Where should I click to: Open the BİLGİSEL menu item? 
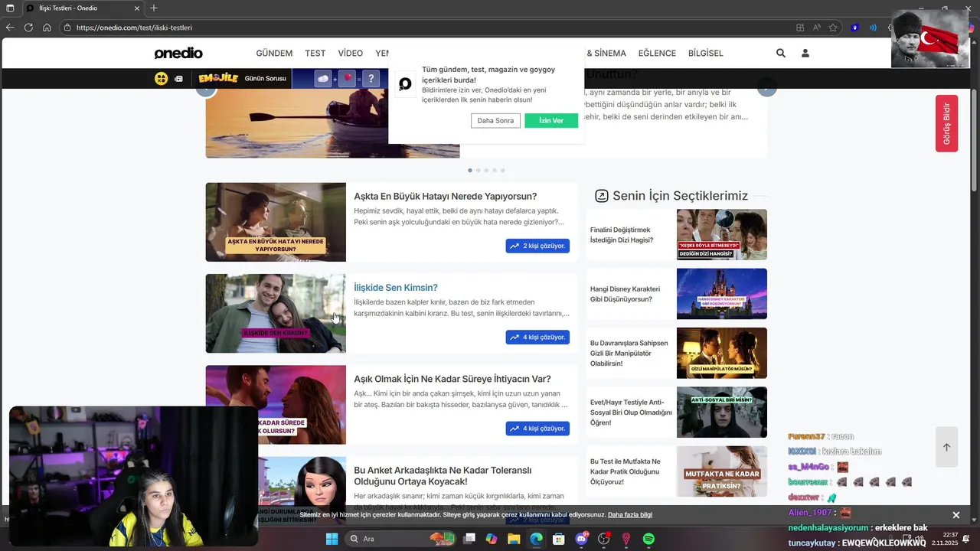coord(706,54)
